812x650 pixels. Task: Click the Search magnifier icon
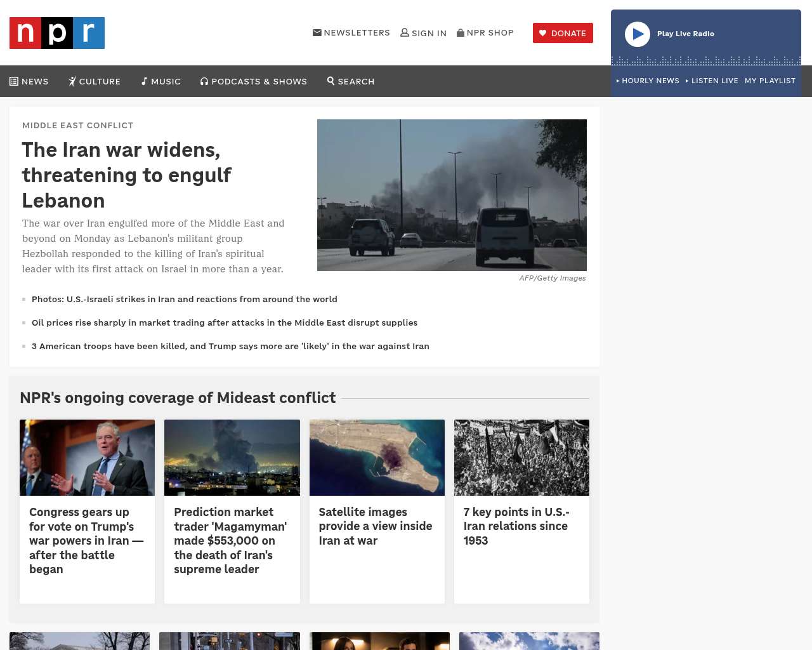[331, 81]
